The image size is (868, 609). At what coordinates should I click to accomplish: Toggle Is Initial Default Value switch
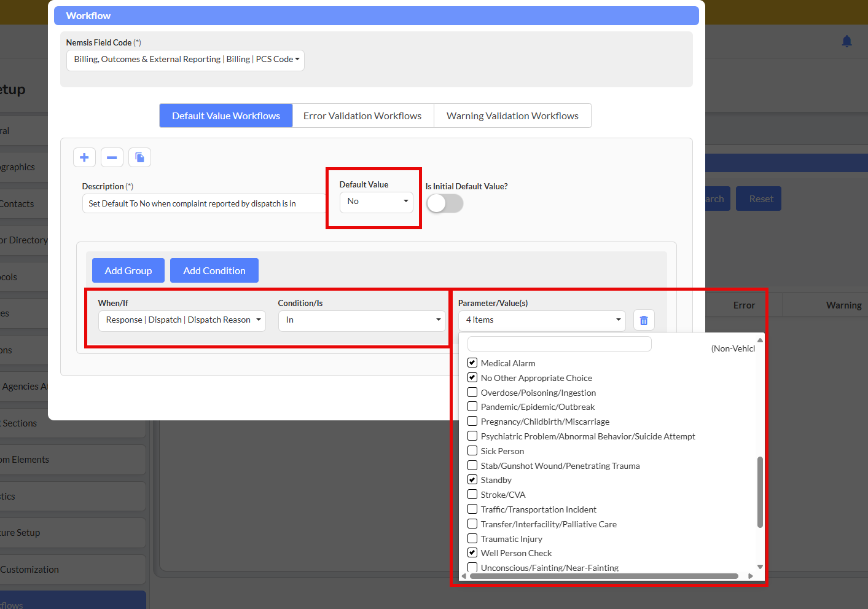[x=445, y=203]
